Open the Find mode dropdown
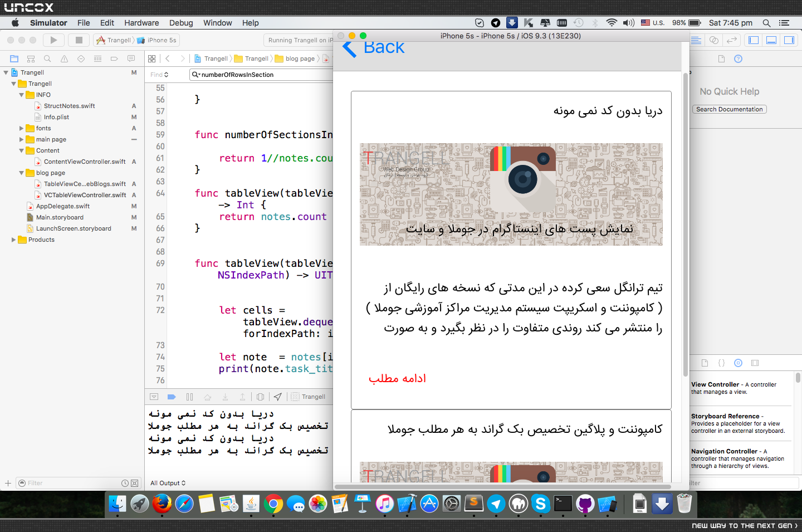The width and height of the screenshot is (802, 532). tap(159, 75)
